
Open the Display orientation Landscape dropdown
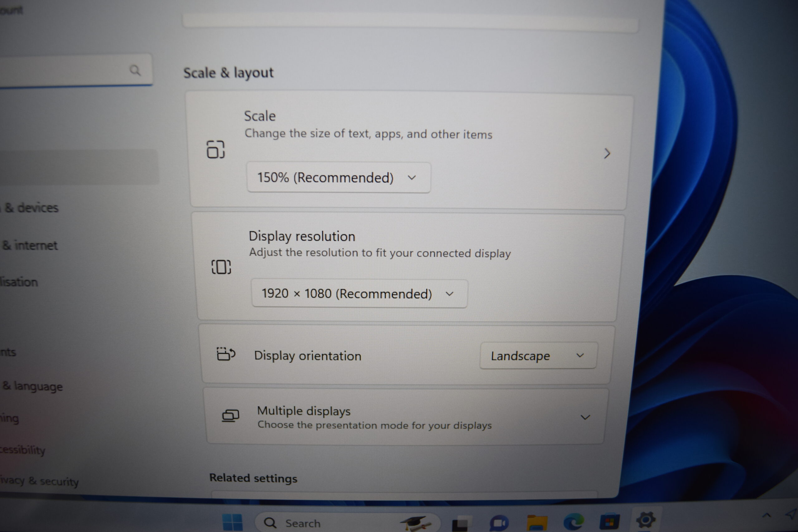tap(538, 356)
